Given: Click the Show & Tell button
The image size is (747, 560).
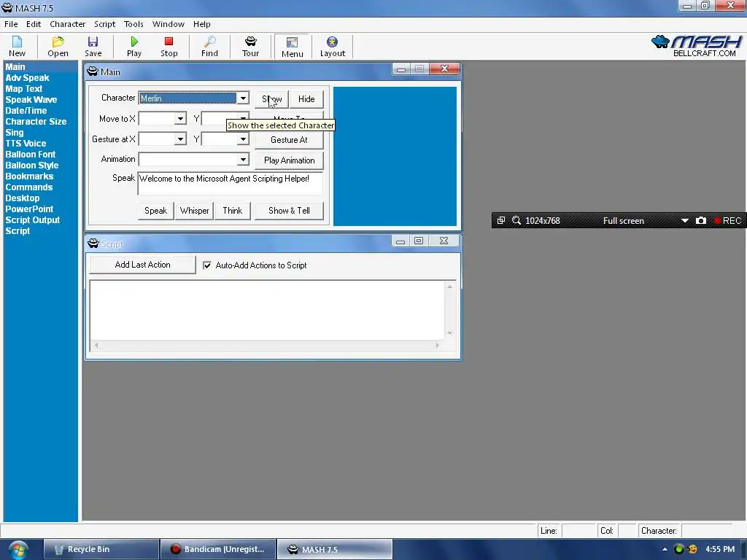Looking at the screenshot, I should pos(289,211).
